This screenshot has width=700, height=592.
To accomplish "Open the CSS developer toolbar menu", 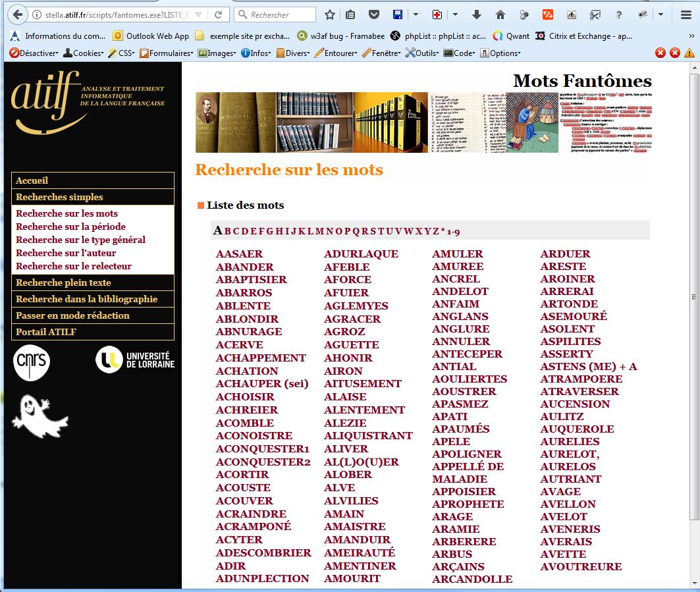I will [x=122, y=53].
